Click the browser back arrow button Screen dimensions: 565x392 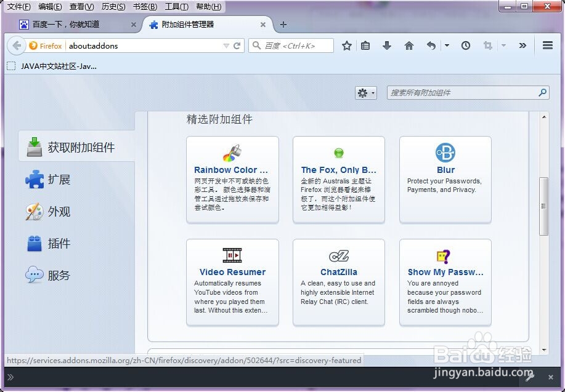[x=17, y=46]
